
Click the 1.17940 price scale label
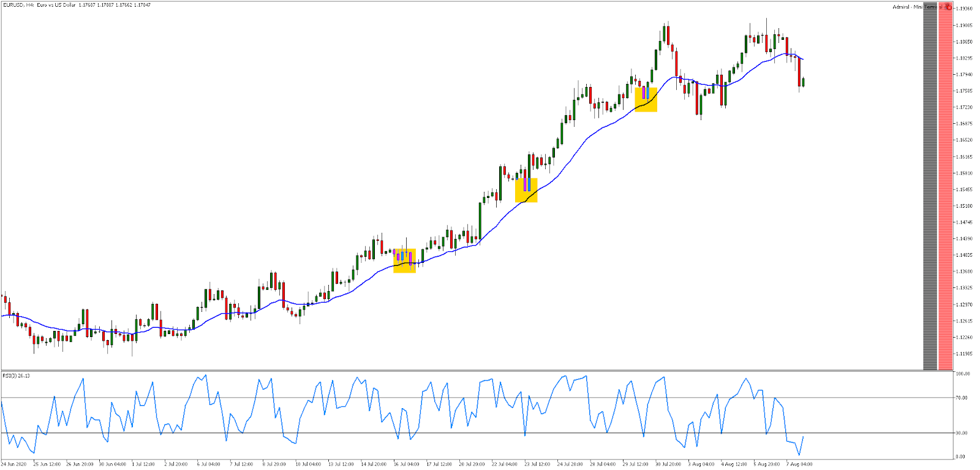(x=965, y=75)
